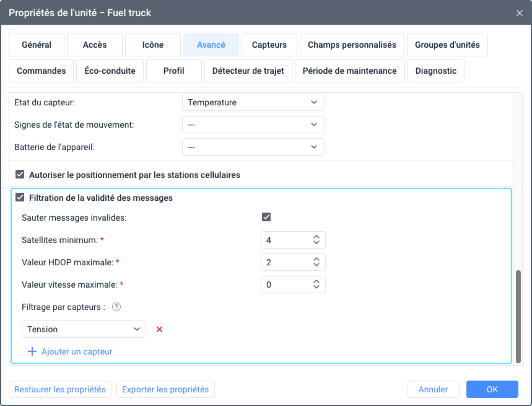
Task: Open the Etat du capteur dropdown
Action: 253,102
